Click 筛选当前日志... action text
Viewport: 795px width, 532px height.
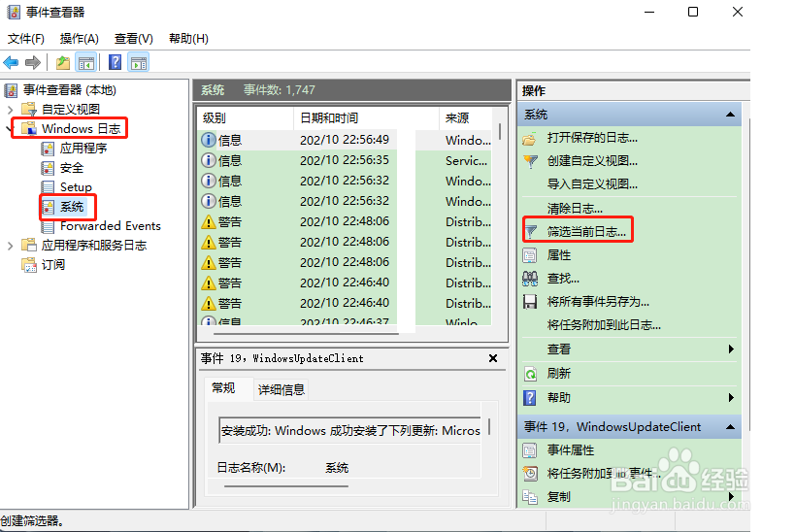point(586,232)
